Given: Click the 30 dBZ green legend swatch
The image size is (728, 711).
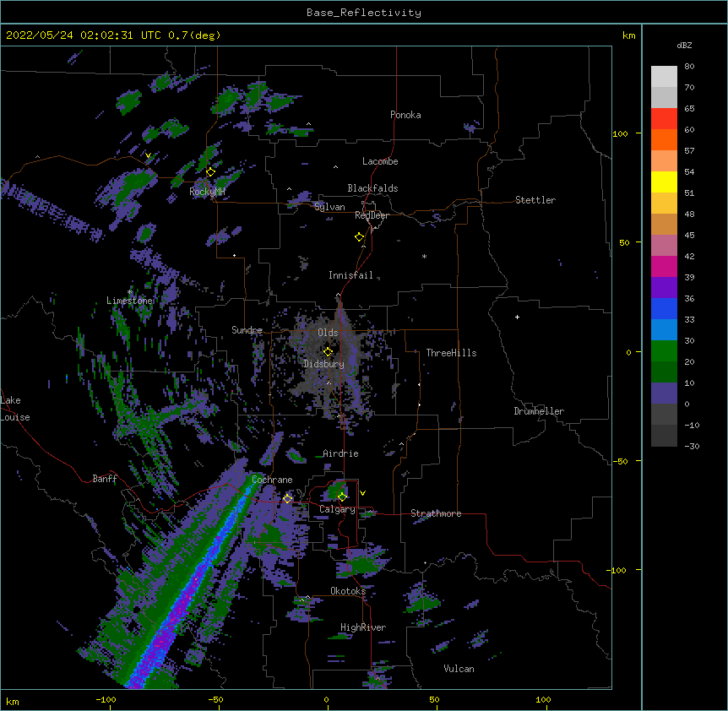Looking at the screenshot, I should (x=664, y=351).
